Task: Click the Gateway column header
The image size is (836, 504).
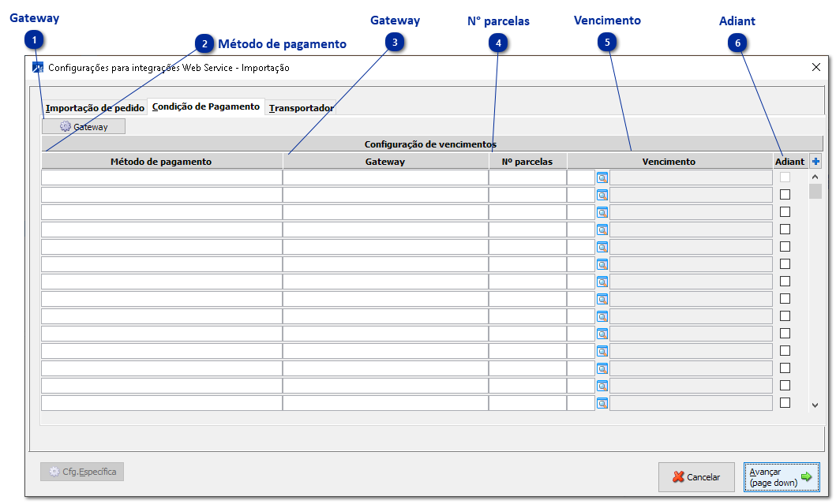Action: 385,162
